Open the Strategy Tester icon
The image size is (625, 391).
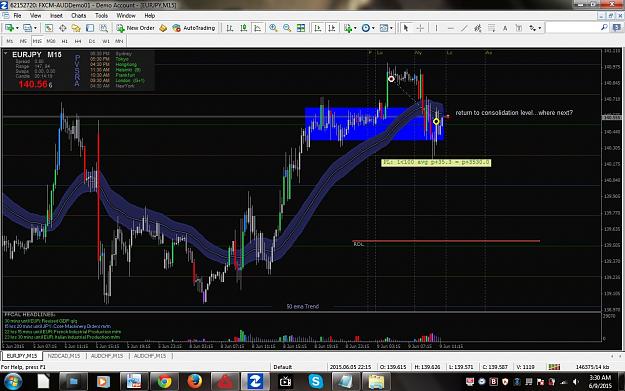coord(104,28)
